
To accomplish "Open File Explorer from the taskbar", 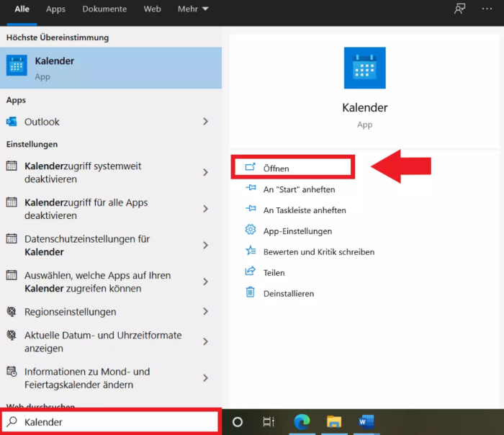I will tap(333, 422).
